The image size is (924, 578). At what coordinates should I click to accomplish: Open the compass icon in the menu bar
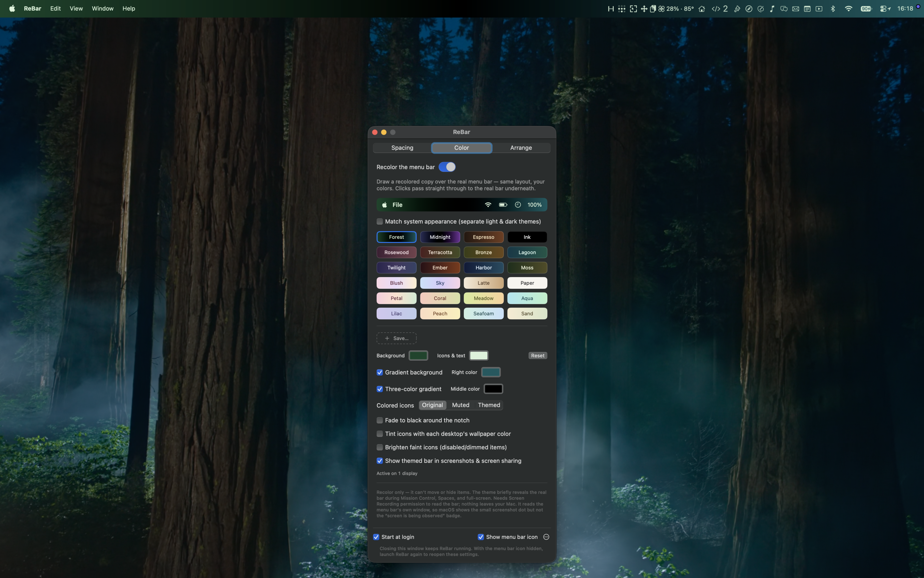pos(749,9)
